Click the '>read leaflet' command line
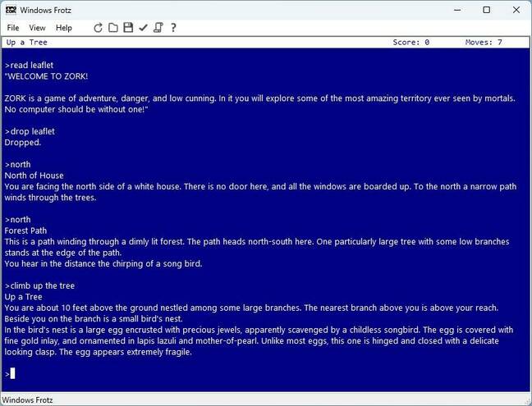The height and width of the screenshot is (406, 532). (x=30, y=65)
